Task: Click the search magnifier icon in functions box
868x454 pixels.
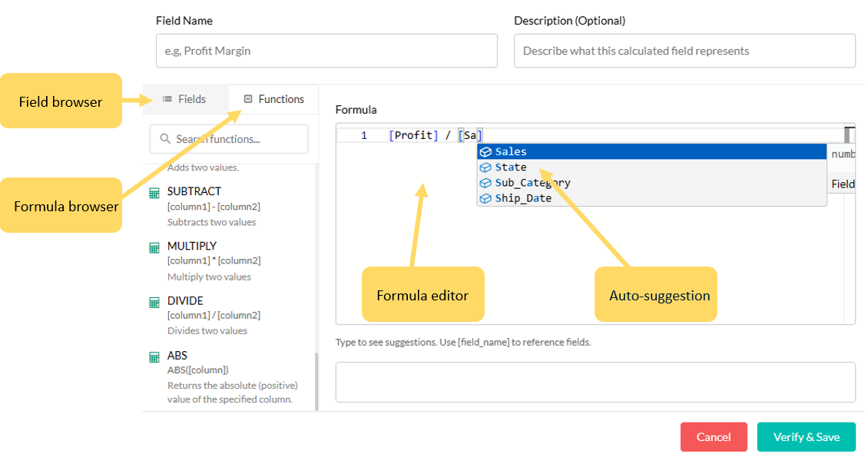Action: click(x=165, y=139)
